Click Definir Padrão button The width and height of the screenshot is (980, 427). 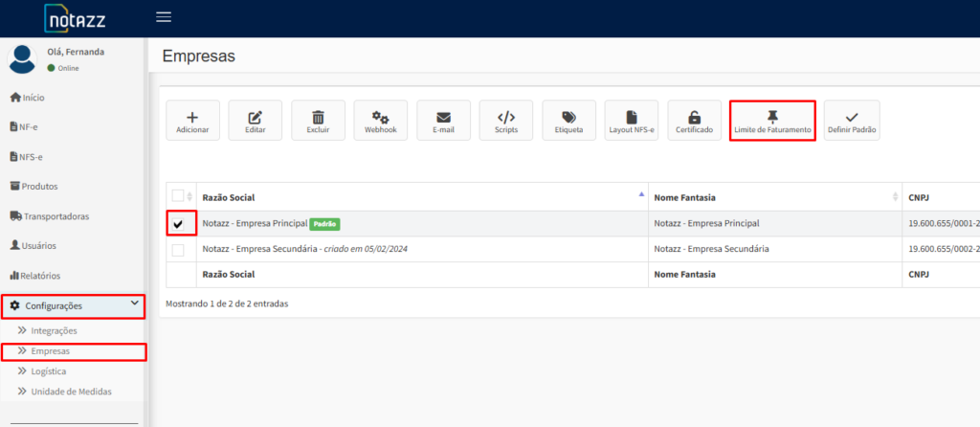[x=851, y=120]
